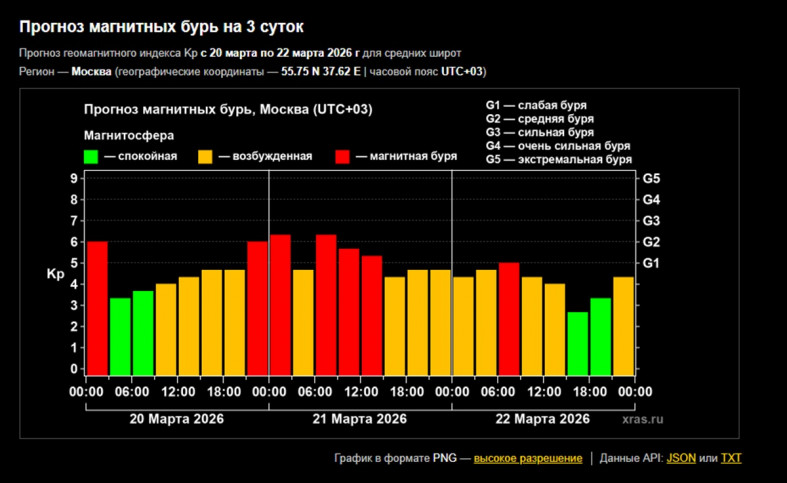
Task: Click the "20 Марта 2026" date label
Action: point(177,418)
